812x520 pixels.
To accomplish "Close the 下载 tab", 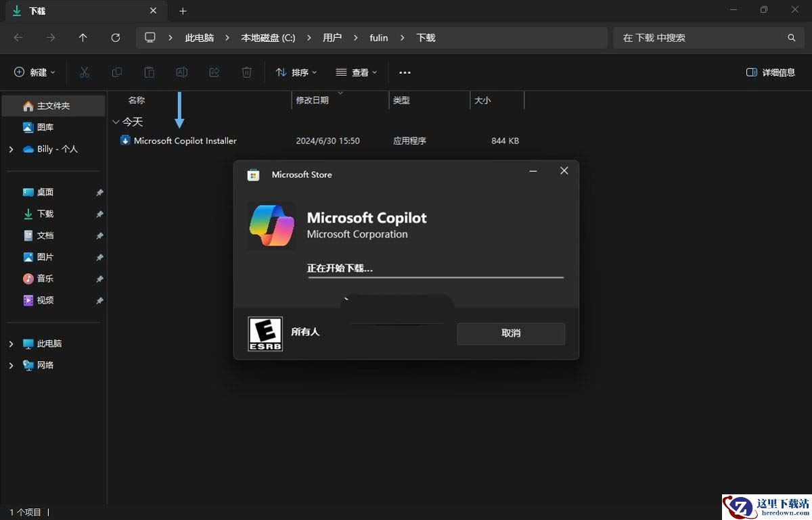I will 153,11.
